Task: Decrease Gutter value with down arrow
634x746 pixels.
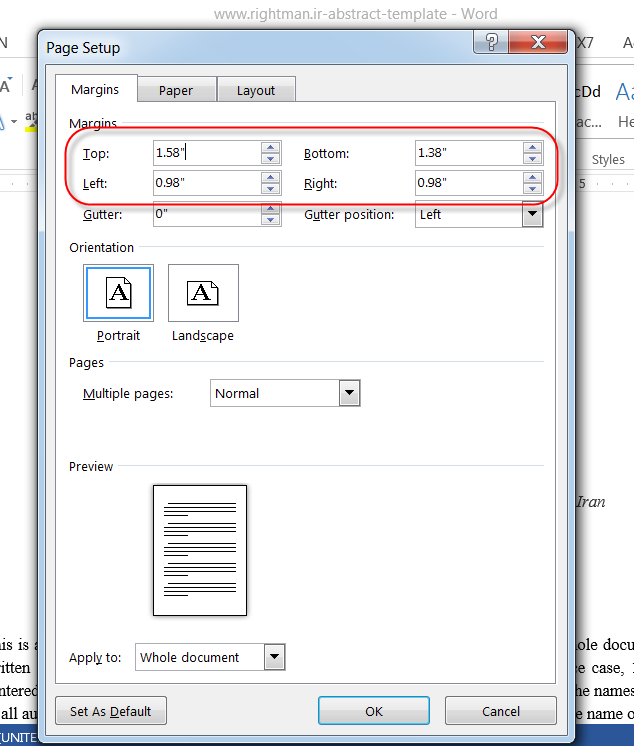Action: (270, 220)
